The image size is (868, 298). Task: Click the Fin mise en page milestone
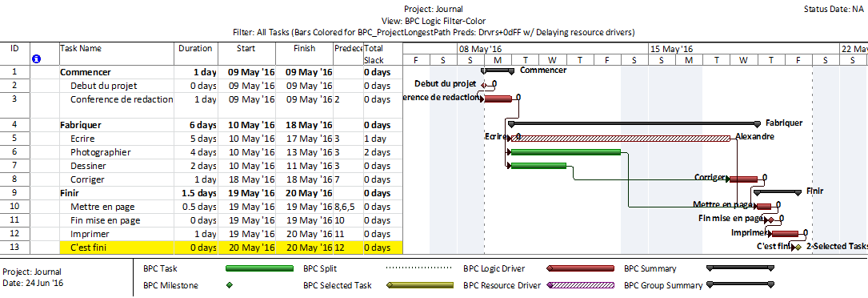click(x=771, y=220)
